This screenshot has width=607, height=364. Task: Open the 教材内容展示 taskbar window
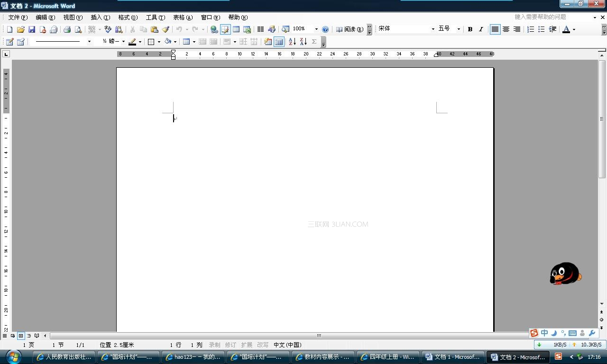pos(323,357)
